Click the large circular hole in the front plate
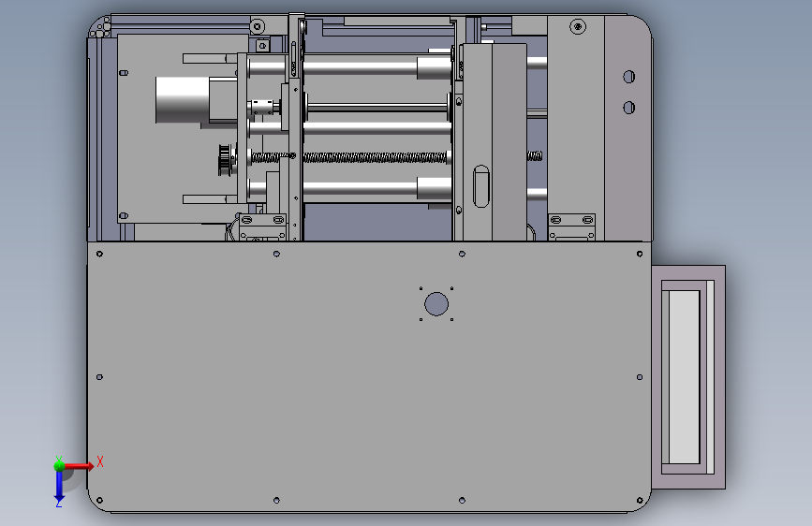 436,304
